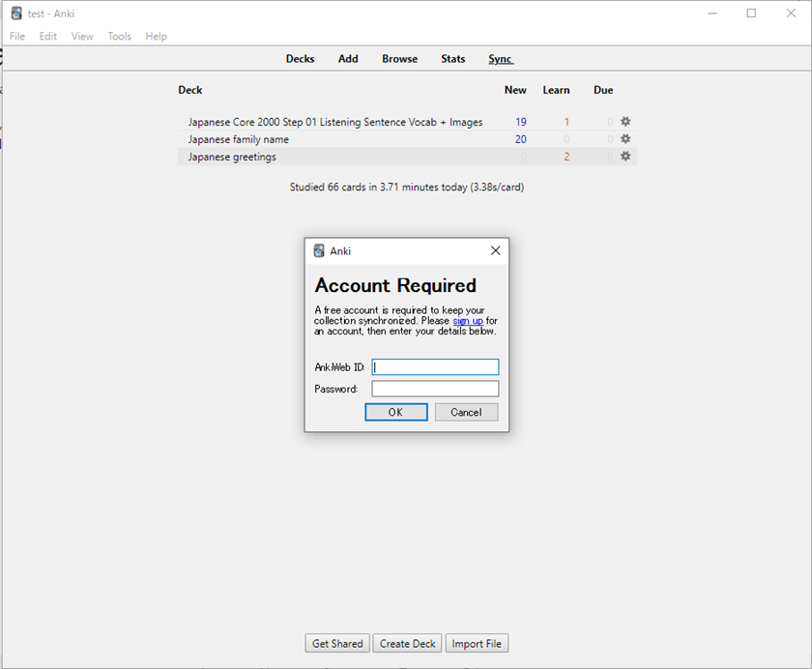The image size is (812, 669).
Task: Click the Import File button
Action: pyautogui.click(x=477, y=644)
